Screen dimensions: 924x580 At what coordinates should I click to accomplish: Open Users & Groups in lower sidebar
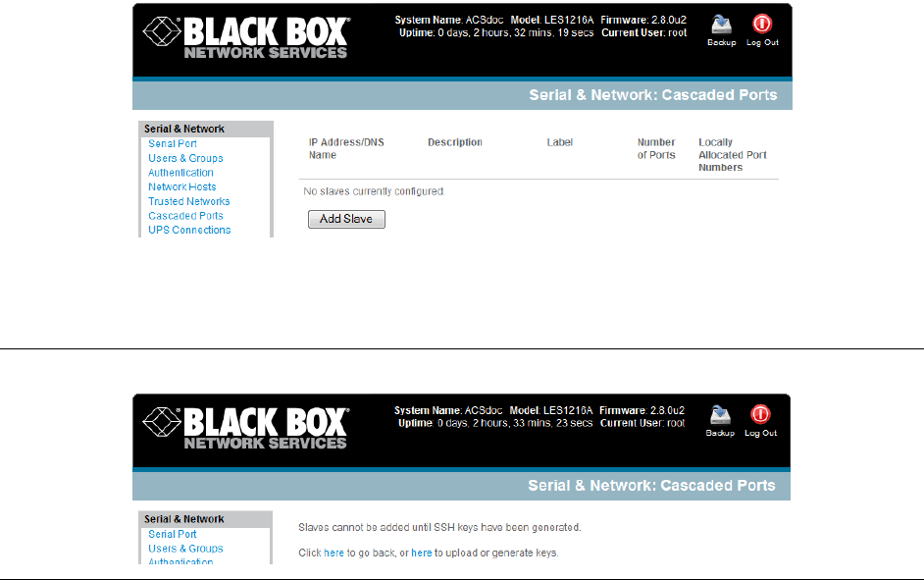point(185,549)
